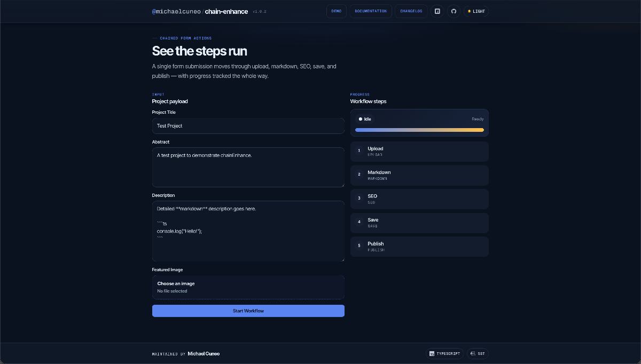Toggle the Light theme switch

[476, 11]
